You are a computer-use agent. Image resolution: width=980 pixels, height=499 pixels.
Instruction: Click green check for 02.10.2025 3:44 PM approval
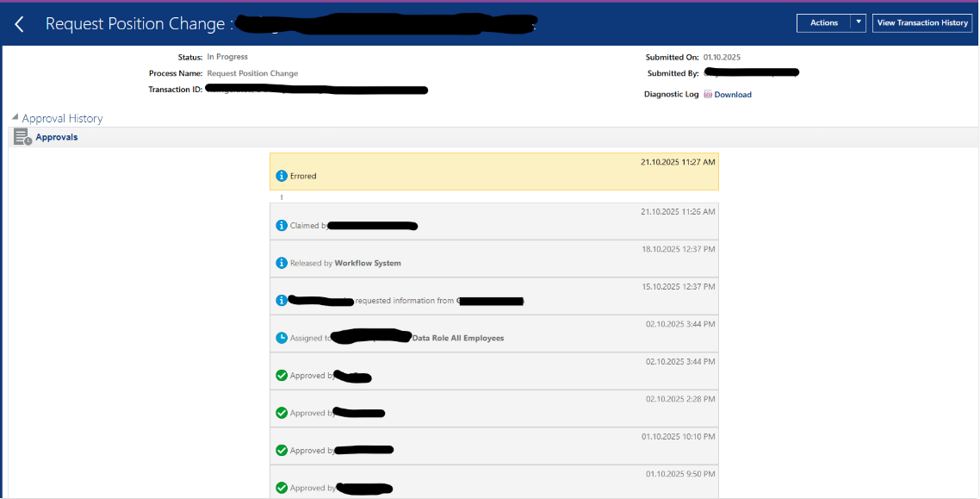click(x=282, y=375)
